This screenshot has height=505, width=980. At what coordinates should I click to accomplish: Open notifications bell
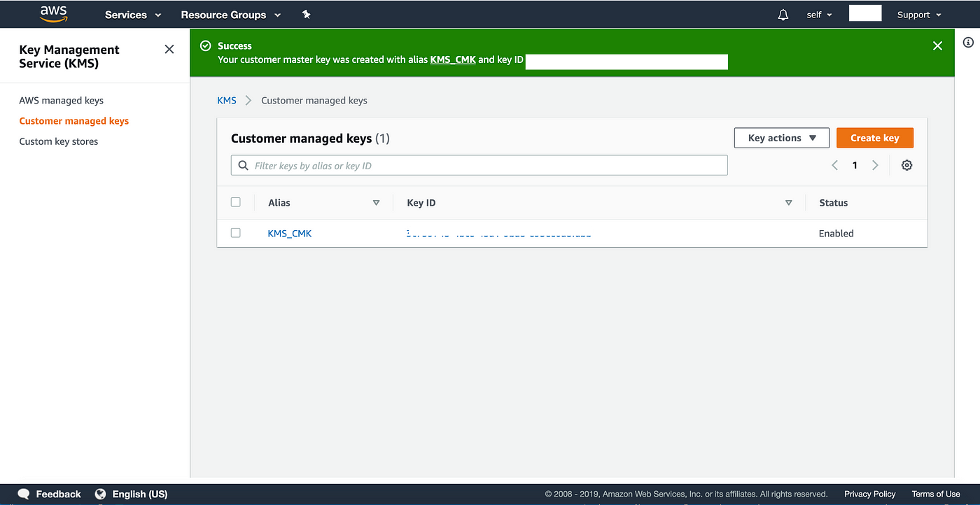[783, 15]
